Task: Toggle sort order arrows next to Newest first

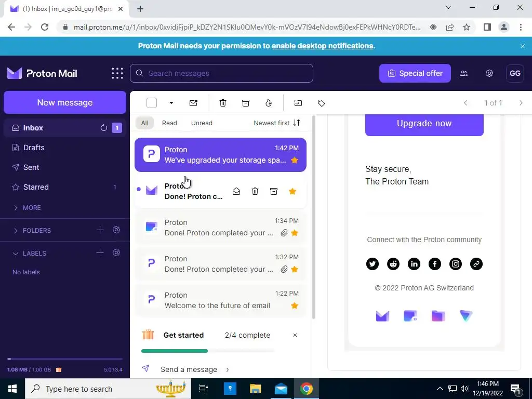Action: [297, 123]
